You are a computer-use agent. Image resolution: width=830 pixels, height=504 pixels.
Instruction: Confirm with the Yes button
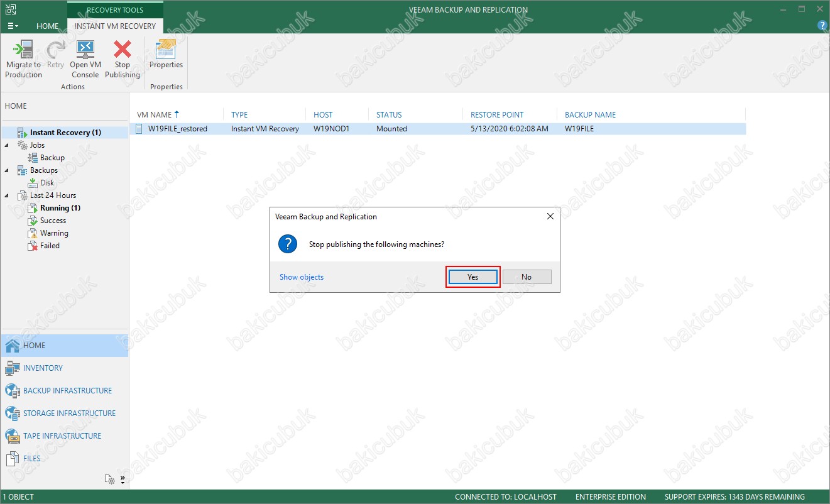[x=472, y=277]
